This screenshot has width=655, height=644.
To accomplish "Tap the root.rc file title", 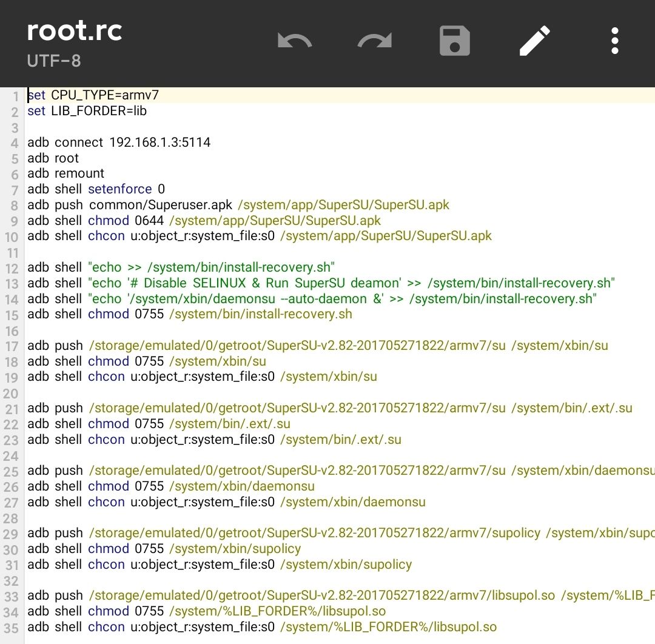I will [x=75, y=30].
